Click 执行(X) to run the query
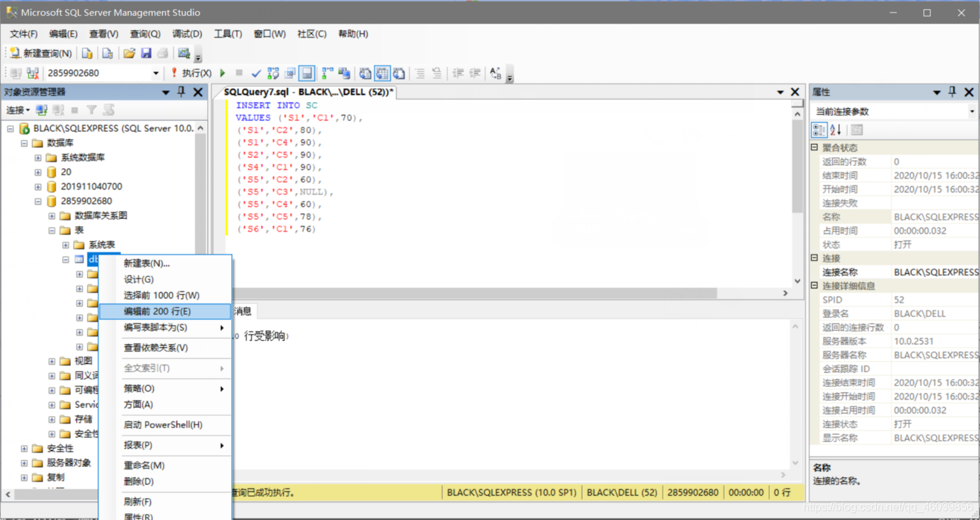980x520 pixels. point(191,73)
